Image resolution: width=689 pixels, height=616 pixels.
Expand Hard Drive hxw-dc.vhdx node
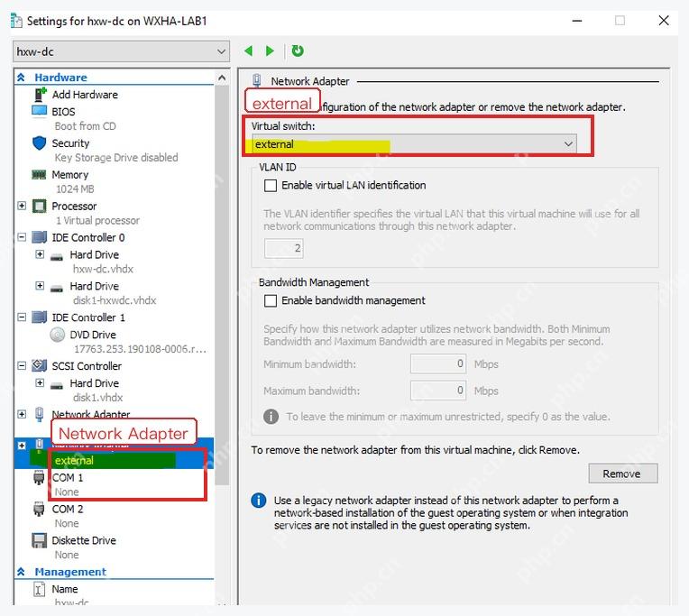coord(40,254)
